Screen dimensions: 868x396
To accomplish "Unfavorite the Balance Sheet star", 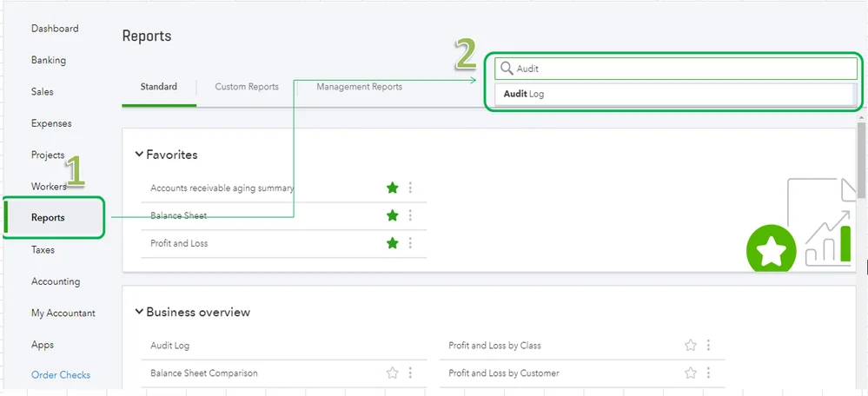I will (393, 215).
